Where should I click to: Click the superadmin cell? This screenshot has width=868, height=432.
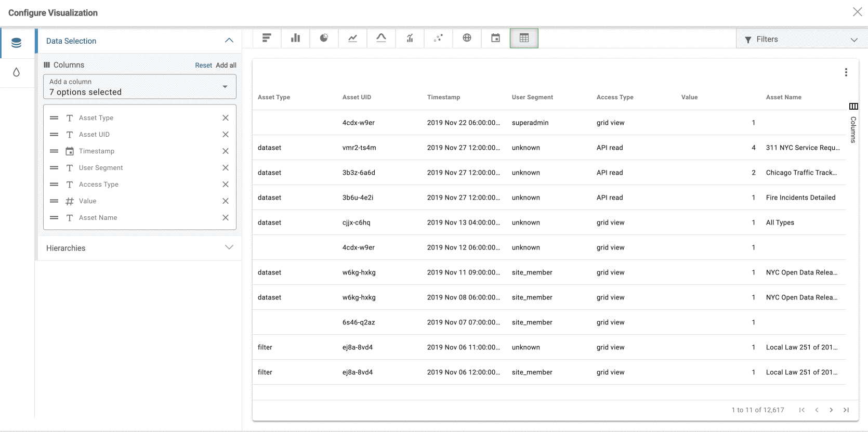click(530, 123)
